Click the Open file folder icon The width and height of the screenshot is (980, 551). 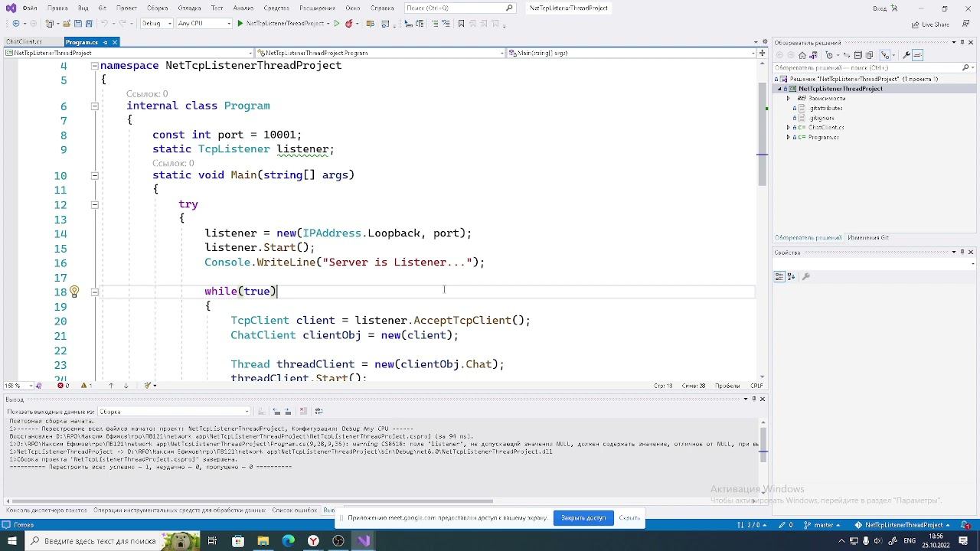pos(67,24)
